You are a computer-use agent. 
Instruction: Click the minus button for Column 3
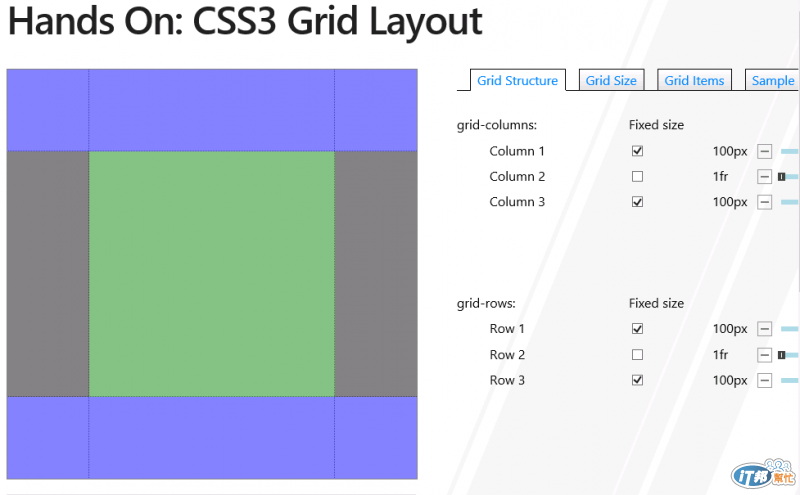764,202
